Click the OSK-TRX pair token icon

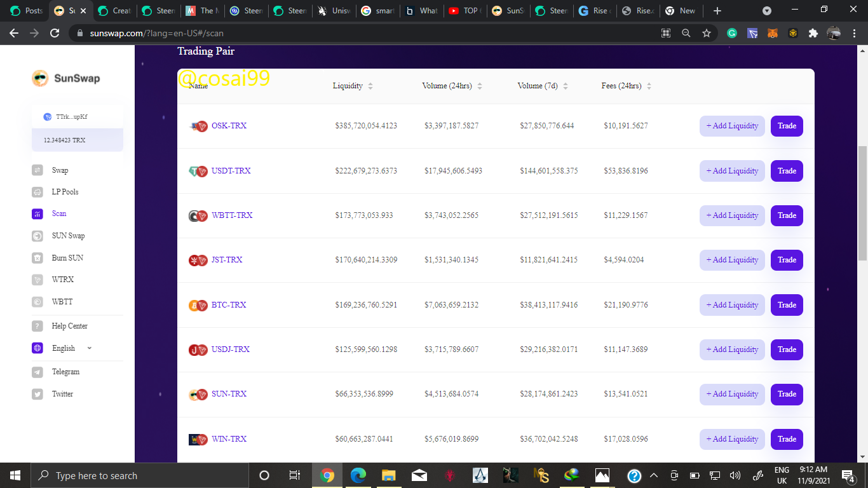(x=199, y=126)
